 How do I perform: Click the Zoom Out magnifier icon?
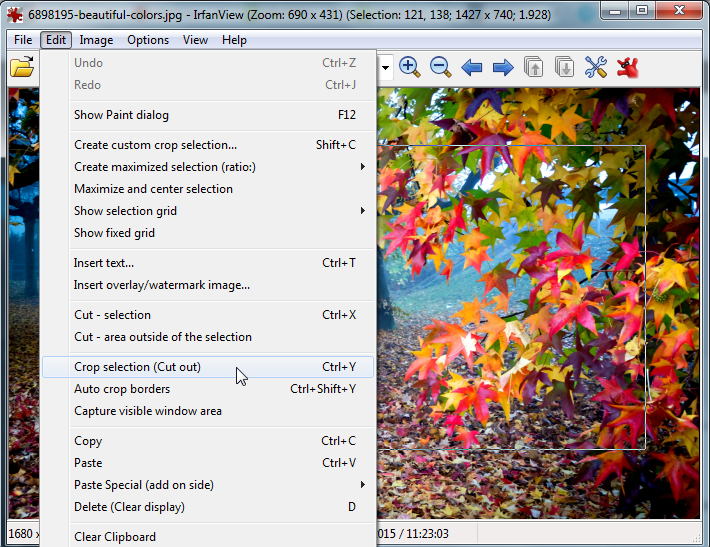click(x=440, y=67)
